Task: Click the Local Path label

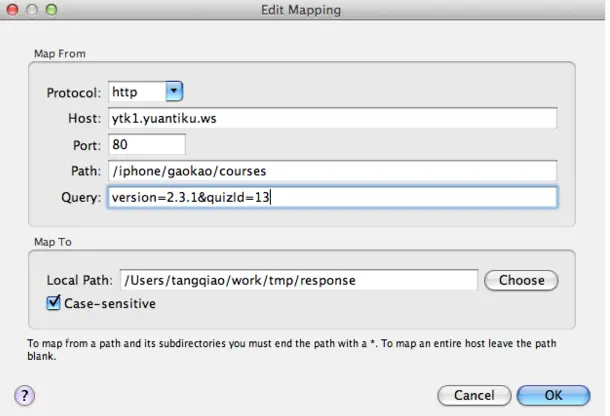Action: (79, 280)
